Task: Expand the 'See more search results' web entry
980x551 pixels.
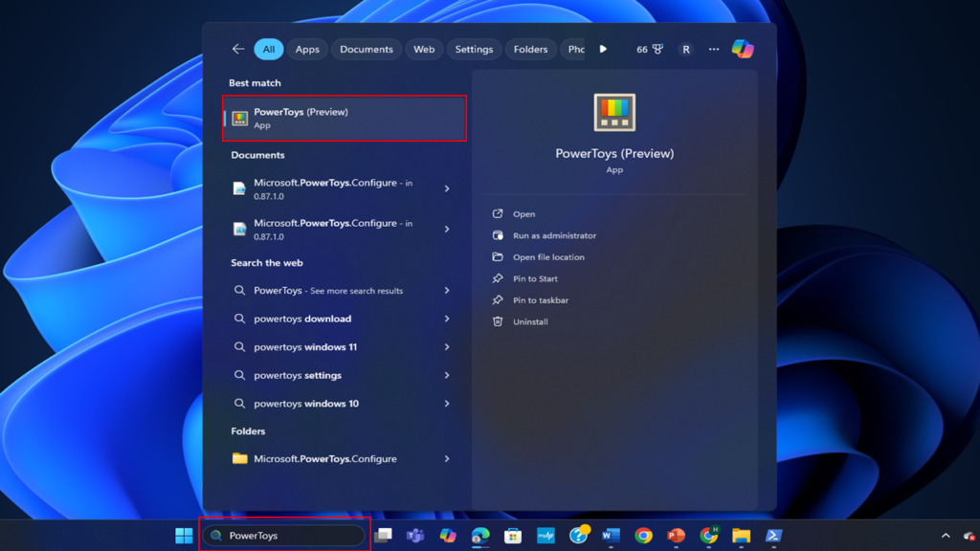Action: [x=447, y=291]
